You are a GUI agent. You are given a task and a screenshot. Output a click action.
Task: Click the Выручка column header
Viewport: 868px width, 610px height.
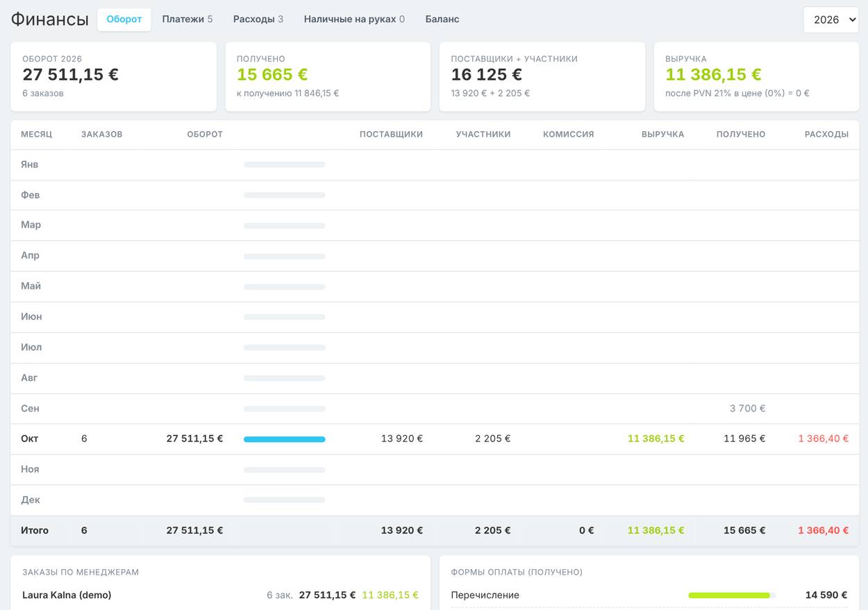[662, 134]
